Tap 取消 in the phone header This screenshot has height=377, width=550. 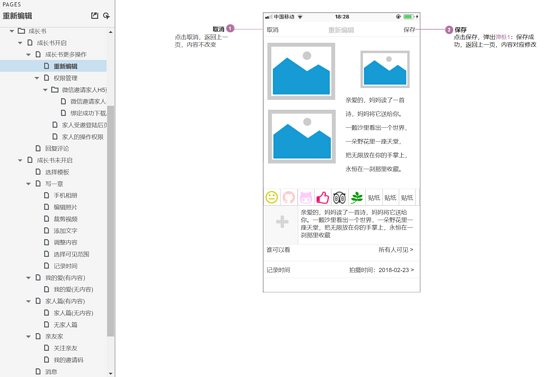[x=273, y=30]
